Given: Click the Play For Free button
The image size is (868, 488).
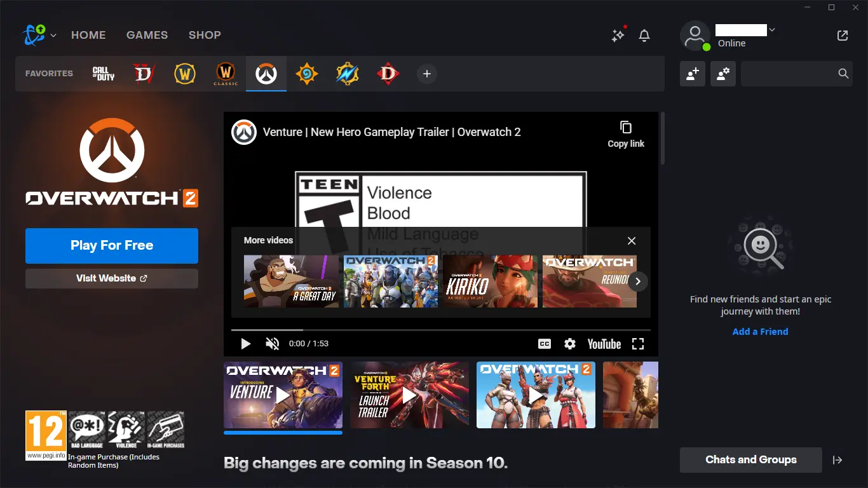Looking at the screenshot, I should coord(112,245).
